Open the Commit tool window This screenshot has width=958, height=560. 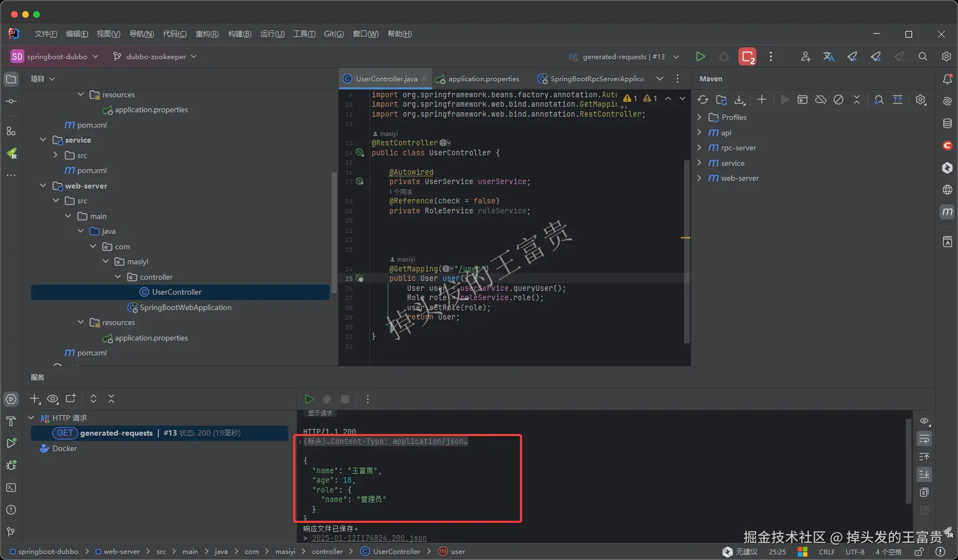(11, 101)
